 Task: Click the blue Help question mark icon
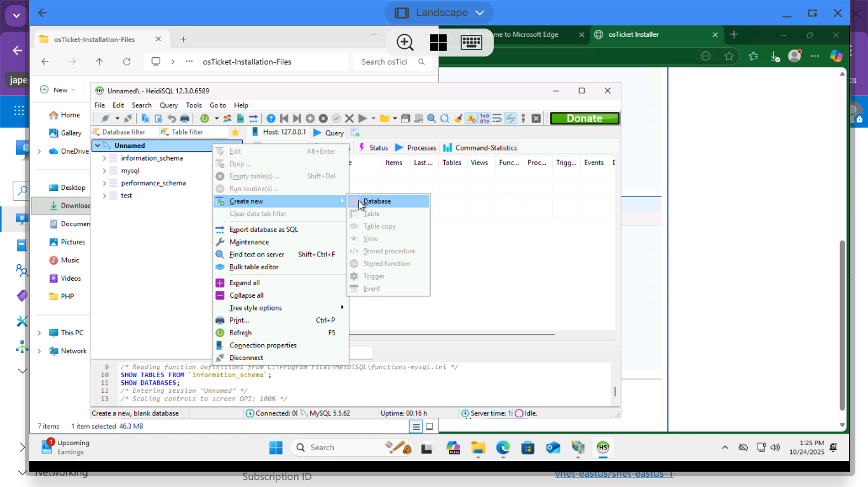coord(271,118)
